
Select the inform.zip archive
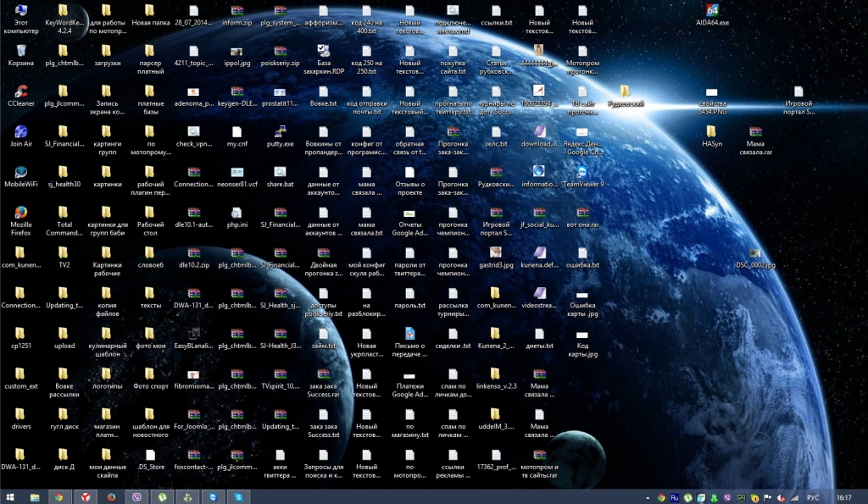pos(236,11)
